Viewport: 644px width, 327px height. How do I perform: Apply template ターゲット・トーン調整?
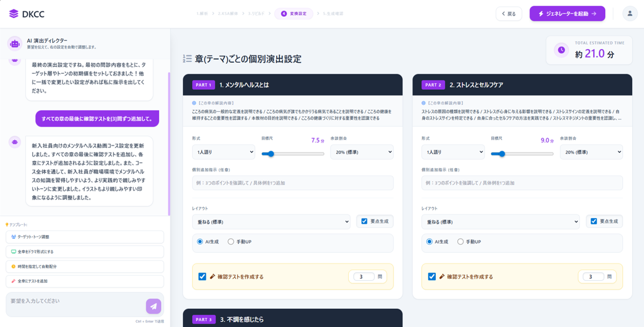(85, 237)
